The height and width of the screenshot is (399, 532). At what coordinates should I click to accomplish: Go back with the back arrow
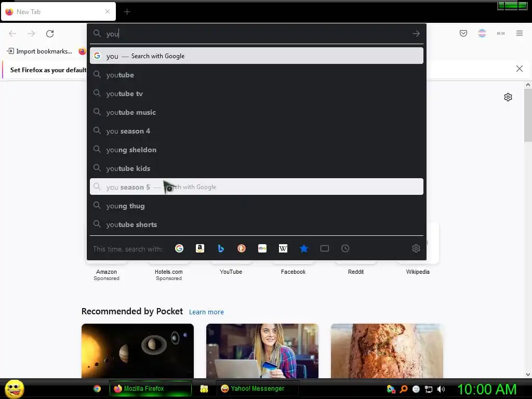12,34
